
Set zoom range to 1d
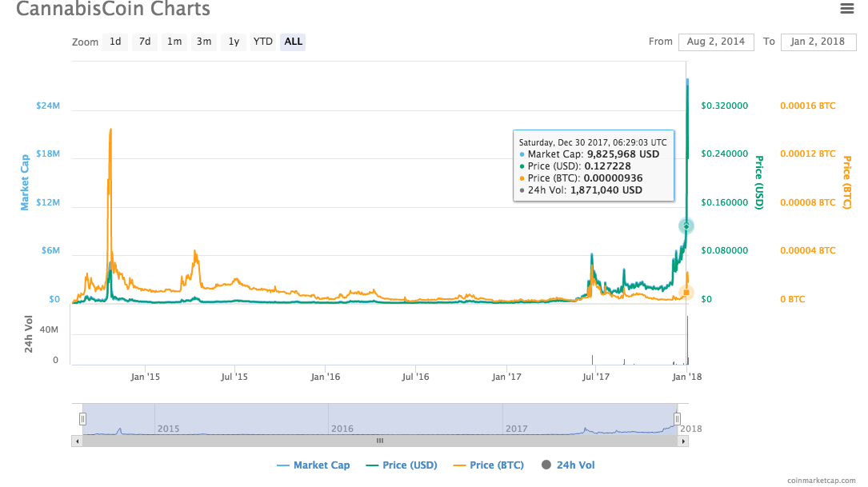click(x=115, y=42)
